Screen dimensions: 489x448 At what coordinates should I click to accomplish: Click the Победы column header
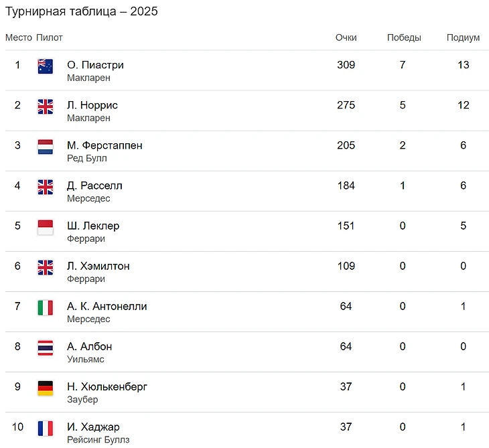pyautogui.click(x=404, y=38)
